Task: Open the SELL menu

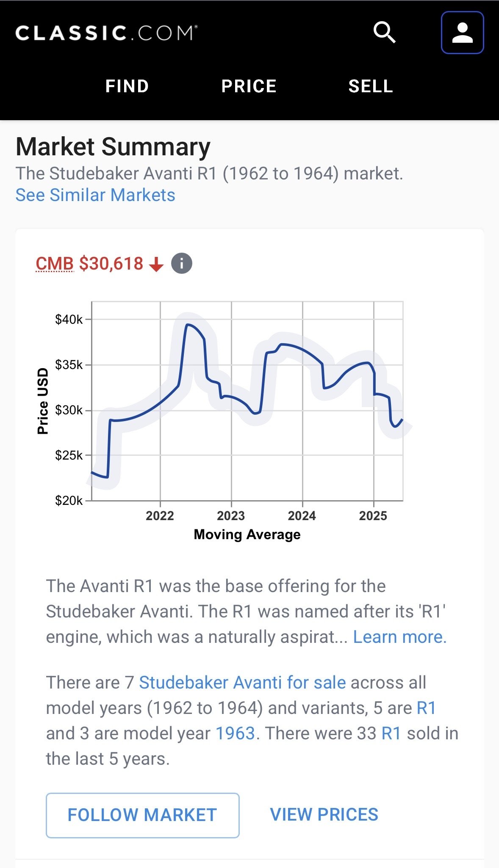Action: click(x=371, y=86)
